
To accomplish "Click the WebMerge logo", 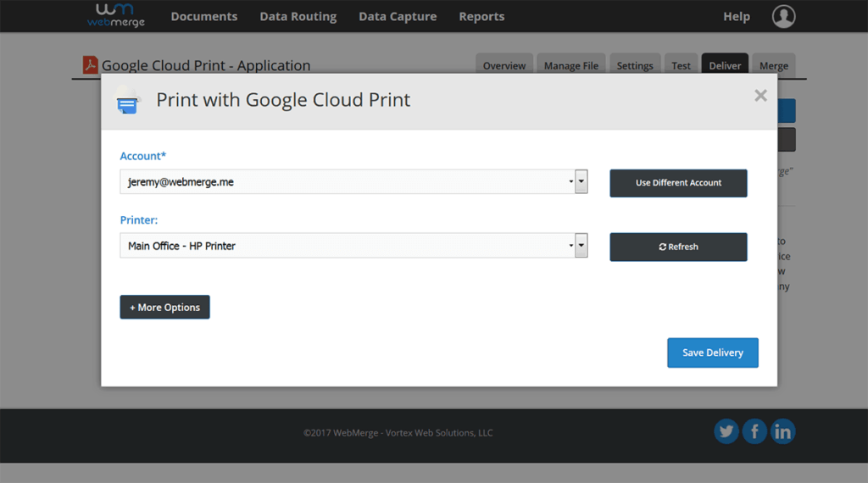I will point(115,15).
